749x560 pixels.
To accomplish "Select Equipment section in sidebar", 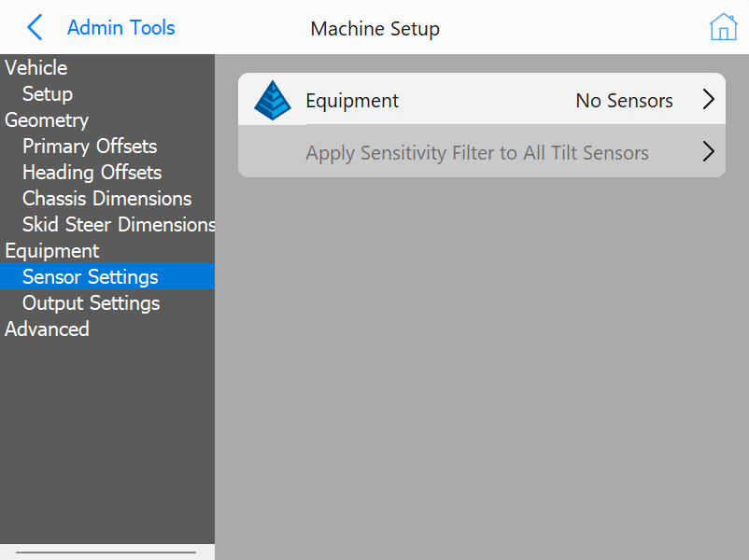I will [x=51, y=251].
